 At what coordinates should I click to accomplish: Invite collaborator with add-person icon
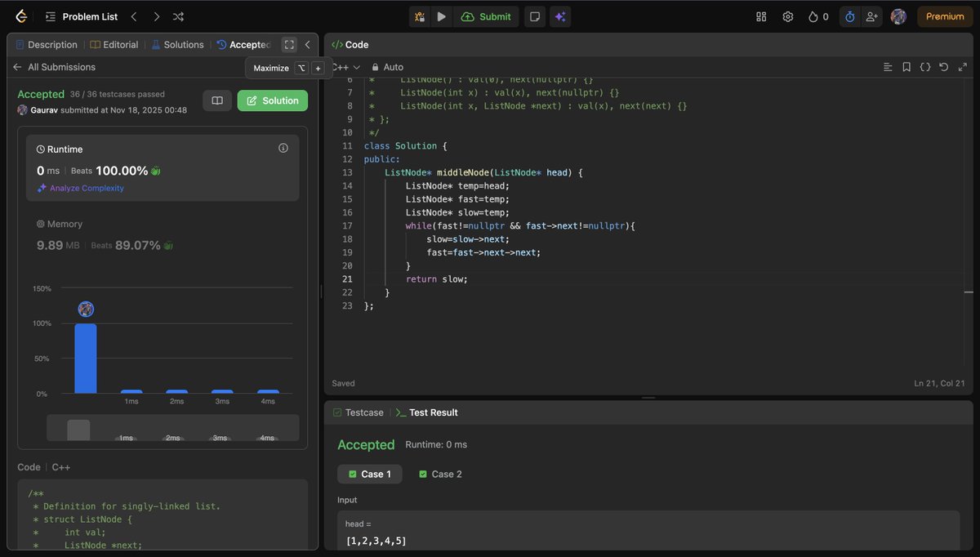872,16
